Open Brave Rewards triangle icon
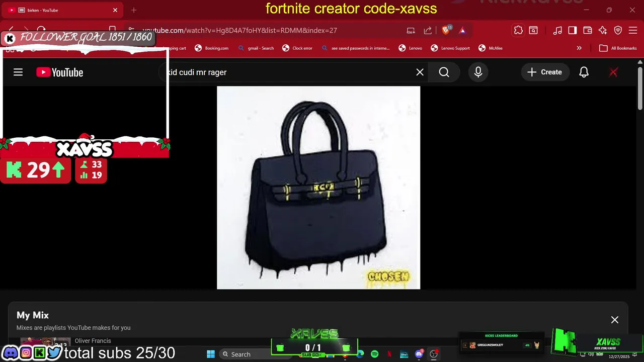The width and height of the screenshot is (644, 362). tap(462, 30)
